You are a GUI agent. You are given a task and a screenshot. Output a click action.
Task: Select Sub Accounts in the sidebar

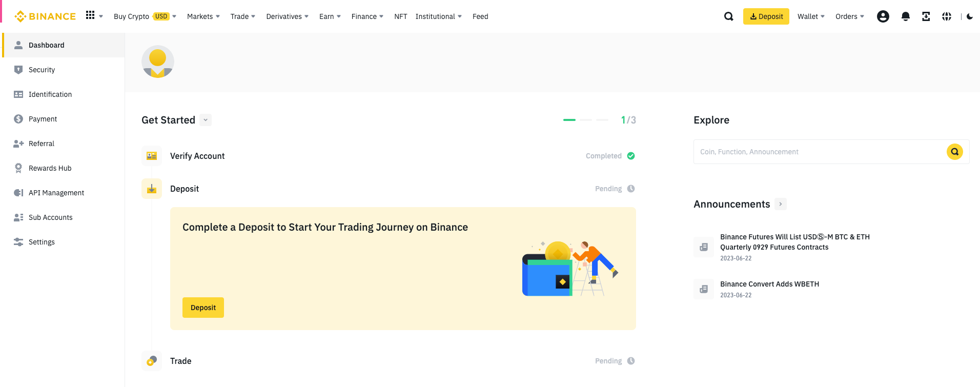tap(63, 217)
